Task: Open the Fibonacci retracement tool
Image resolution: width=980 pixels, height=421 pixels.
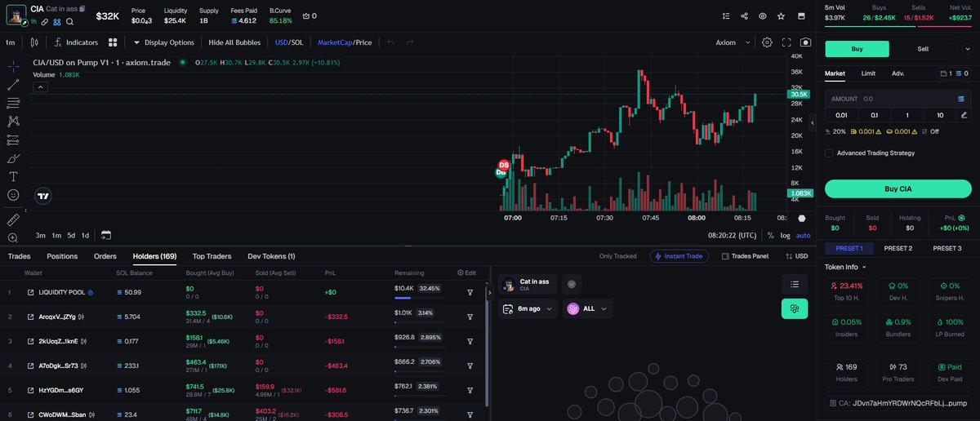Action: point(13,103)
